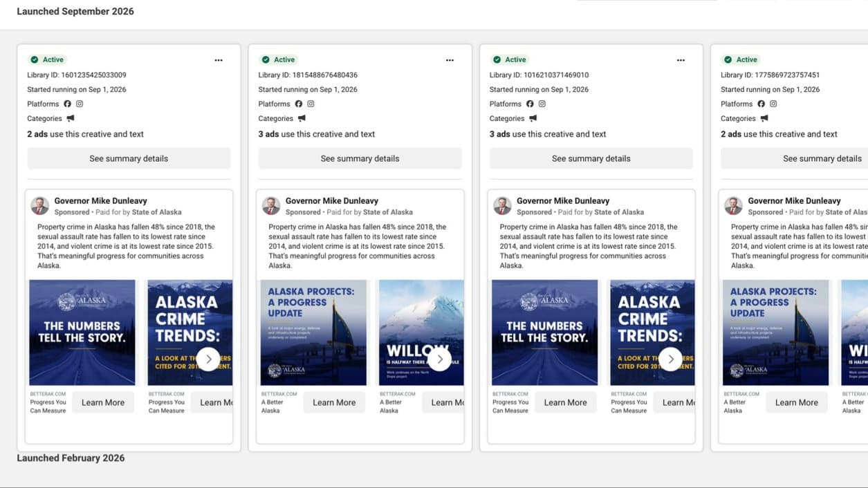Click Governor Dunleavy profile photo in ad 1016210371469010
Image resolution: width=868 pixels, height=488 pixels.
[x=501, y=206]
